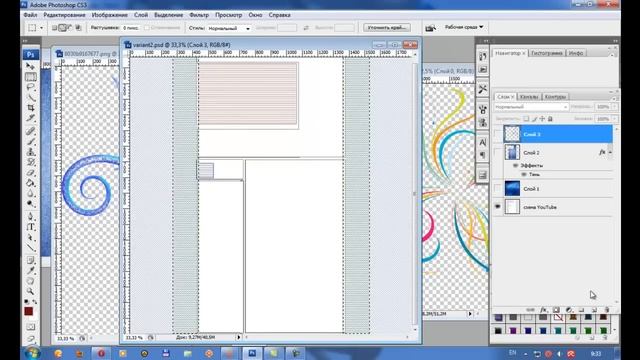Switch to the Каналы tab
Screen dimensions: 640x360
click(x=529, y=97)
